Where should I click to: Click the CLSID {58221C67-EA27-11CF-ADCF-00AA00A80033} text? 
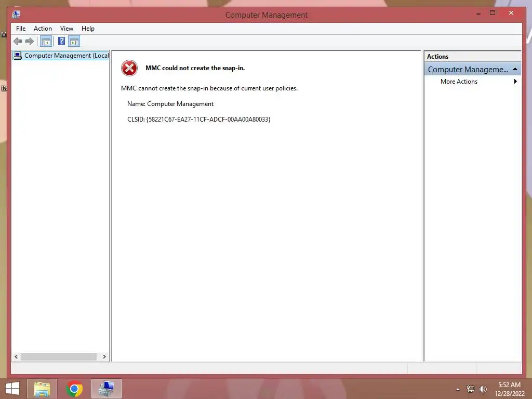(x=199, y=119)
